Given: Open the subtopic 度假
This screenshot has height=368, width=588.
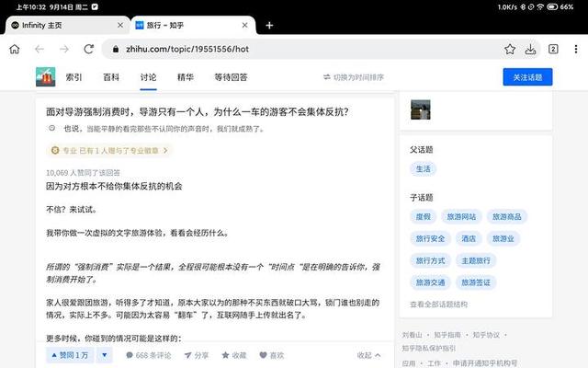Looking at the screenshot, I should coord(423,217).
